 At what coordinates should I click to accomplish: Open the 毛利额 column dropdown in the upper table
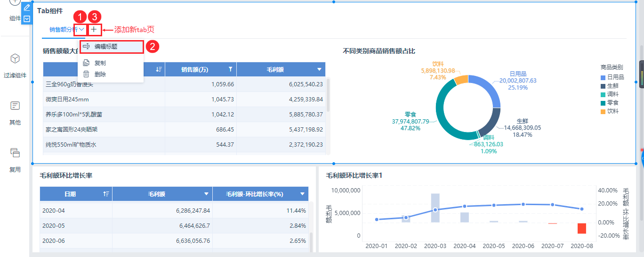320,70
